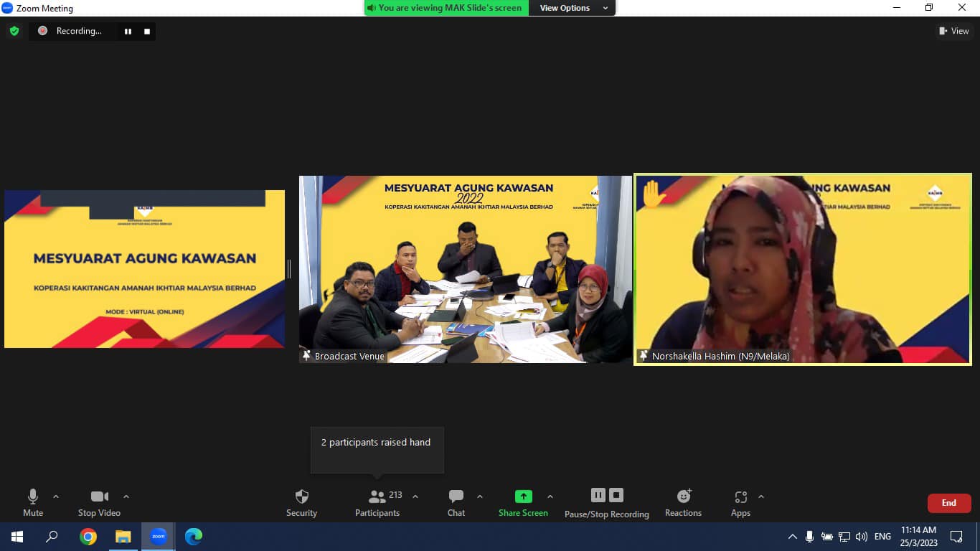Select Norshakella Hashim video tile

[803, 269]
